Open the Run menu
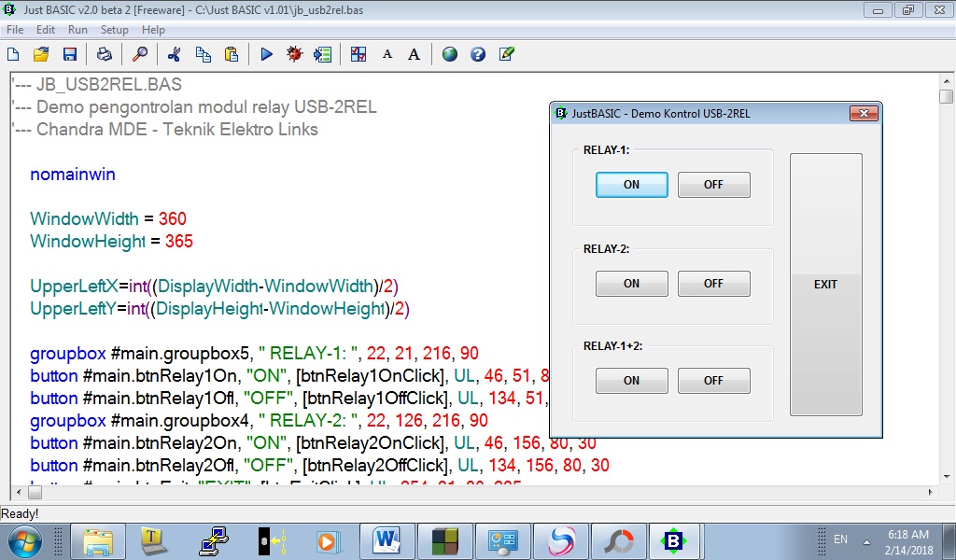The width and height of the screenshot is (956, 560). [x=77, y=30]
